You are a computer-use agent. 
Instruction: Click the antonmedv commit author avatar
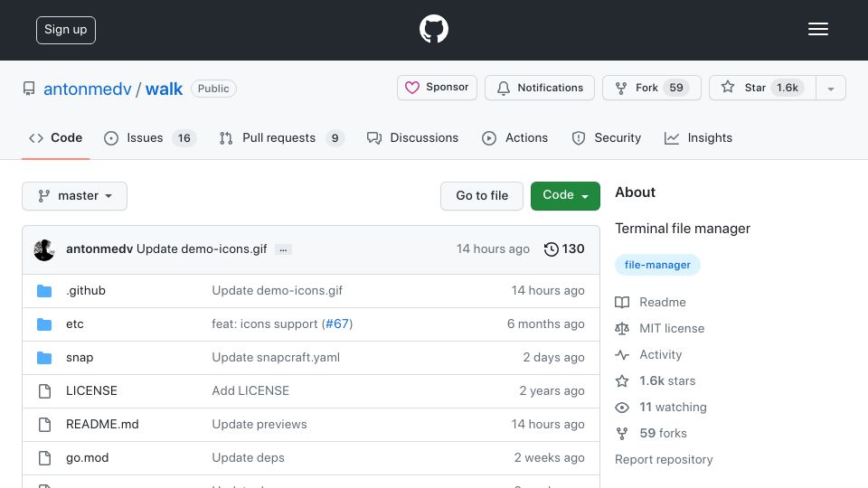pos(44,249)
